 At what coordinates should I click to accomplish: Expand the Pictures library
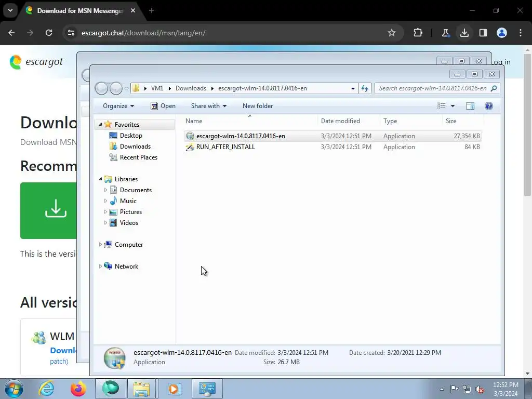[x=105, y=212]
